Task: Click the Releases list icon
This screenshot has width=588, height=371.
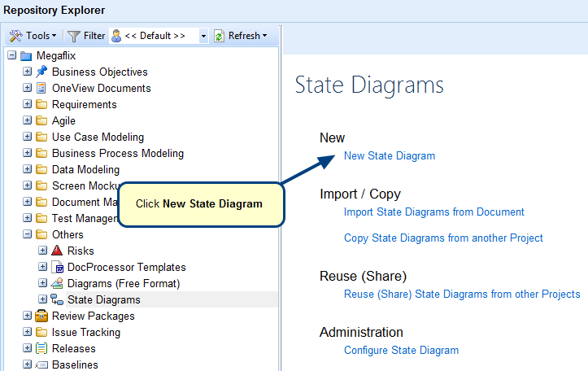Action: 41,348
